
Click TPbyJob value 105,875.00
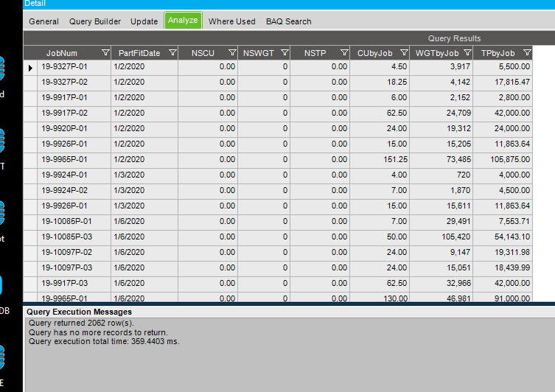click(503, 160)
